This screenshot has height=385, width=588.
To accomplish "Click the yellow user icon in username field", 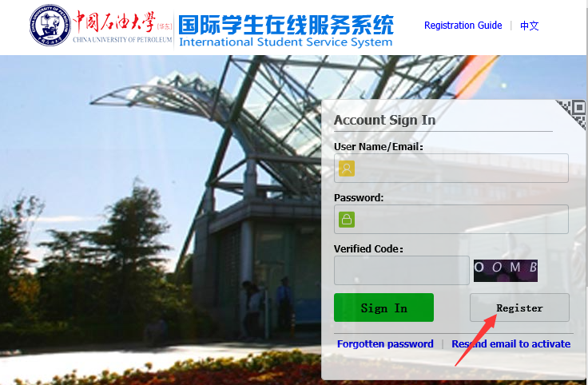I will pos(347,169).
